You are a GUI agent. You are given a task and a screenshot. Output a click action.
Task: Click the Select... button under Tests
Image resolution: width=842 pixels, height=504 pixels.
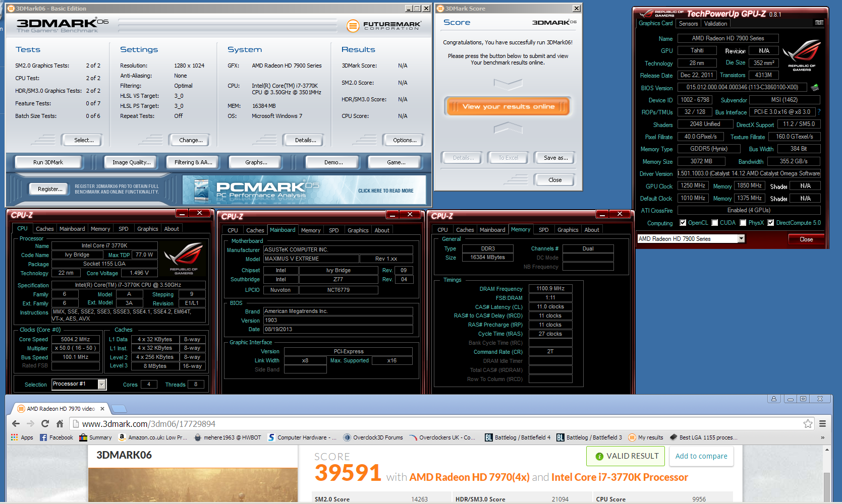(83, 140)
